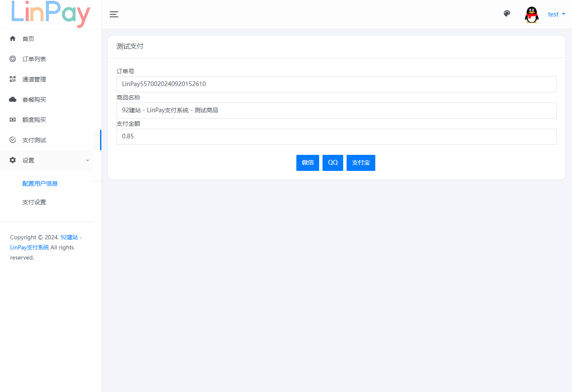This screenshot has width=572, height=392.
Task: Click the target icon beside 订单列表
Action: 13,59
